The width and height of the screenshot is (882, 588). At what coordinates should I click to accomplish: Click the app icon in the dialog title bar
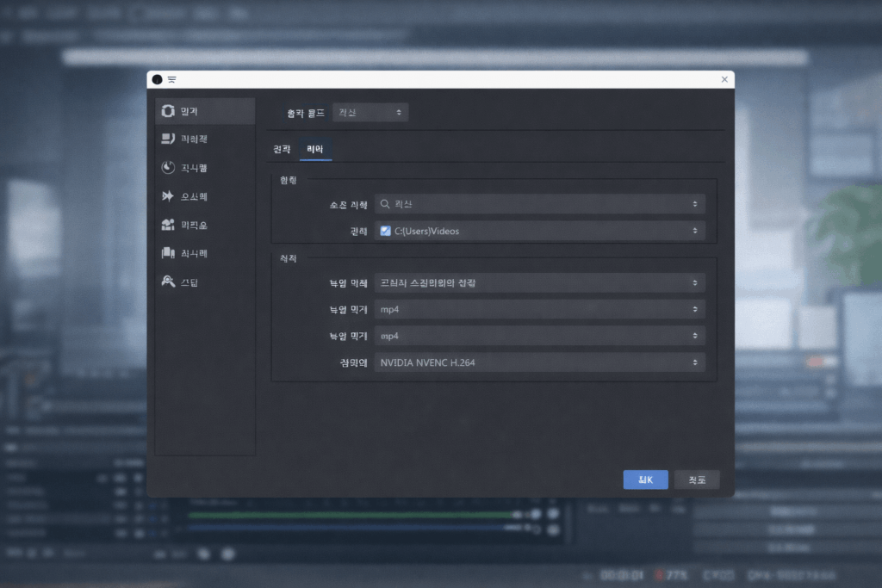156,79
